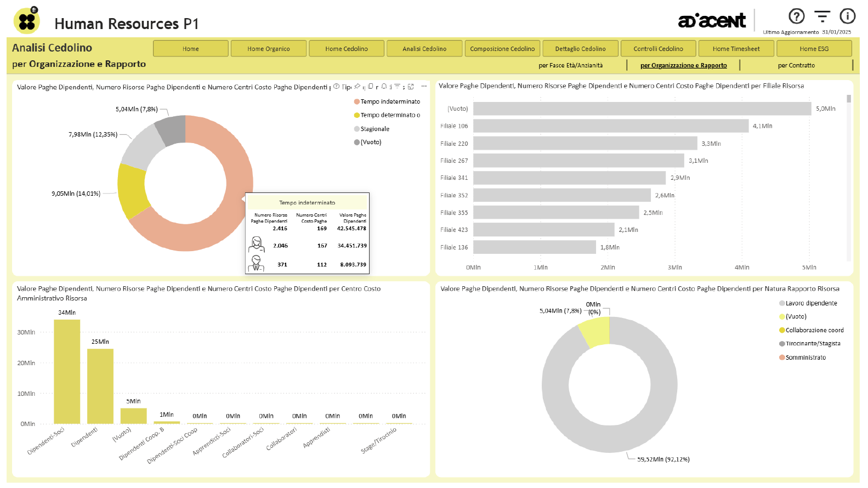
Task: Open focus mode on the donut chart
Action: 411,87
